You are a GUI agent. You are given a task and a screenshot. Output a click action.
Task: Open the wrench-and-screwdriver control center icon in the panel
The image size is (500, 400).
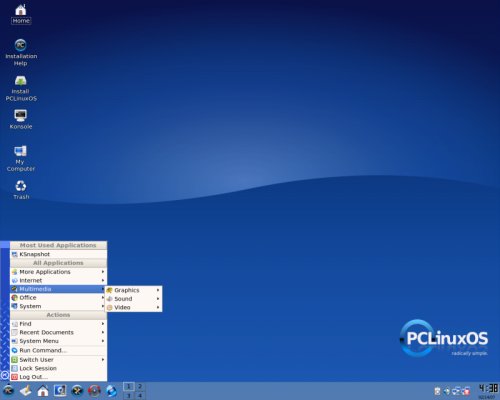click(77, 390)
